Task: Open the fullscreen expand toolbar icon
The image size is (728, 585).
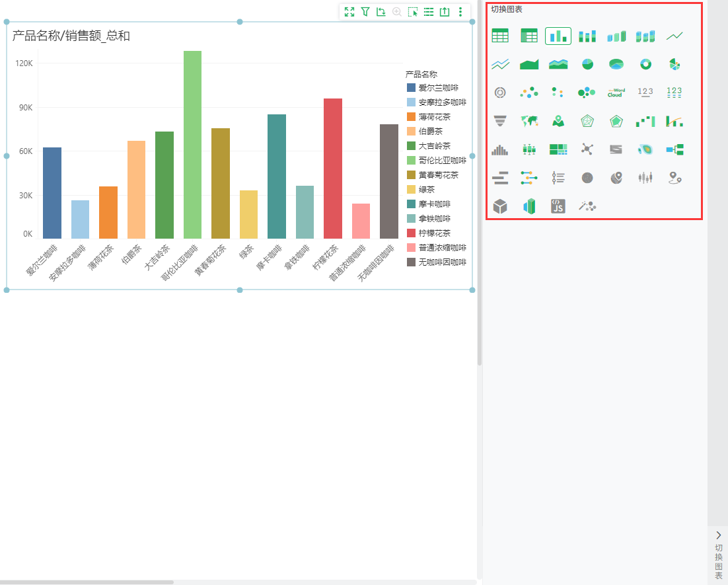Action: (349, 12)
